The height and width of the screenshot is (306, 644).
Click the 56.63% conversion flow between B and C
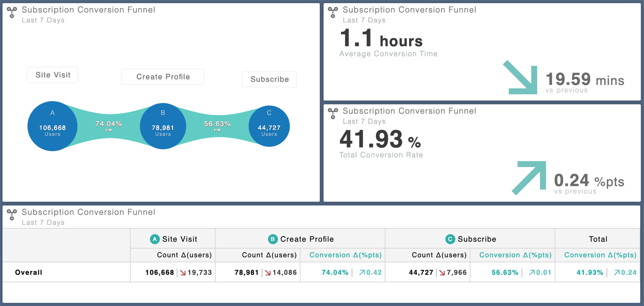tap(217, 126)
